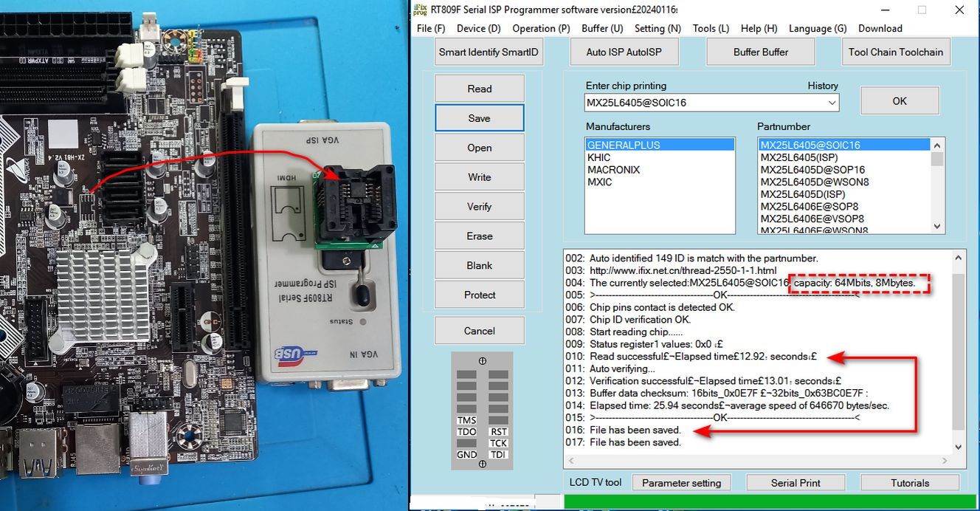
Task: Select MX25L6405D@SOP16 in Partnumber list
Action: coord(844,170)
